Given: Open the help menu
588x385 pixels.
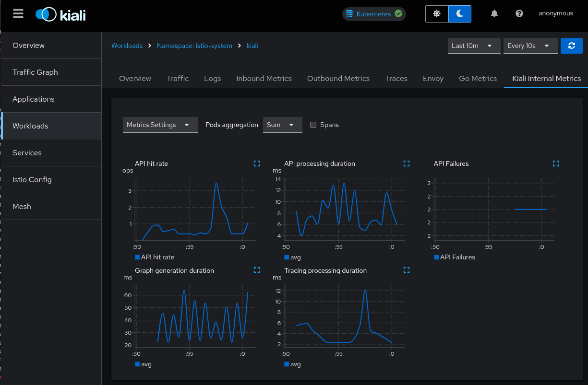Looking at the screenshot, I should [519, 13].
